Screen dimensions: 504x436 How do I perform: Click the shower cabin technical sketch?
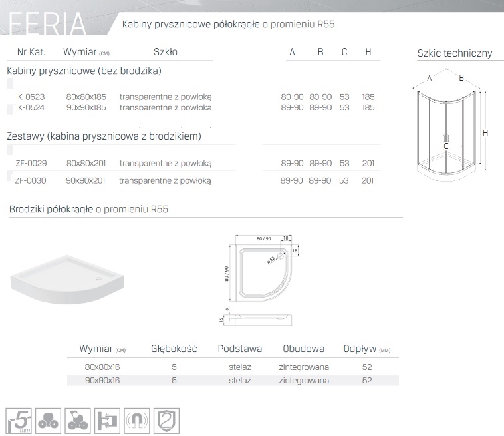(x=450, y=124)
